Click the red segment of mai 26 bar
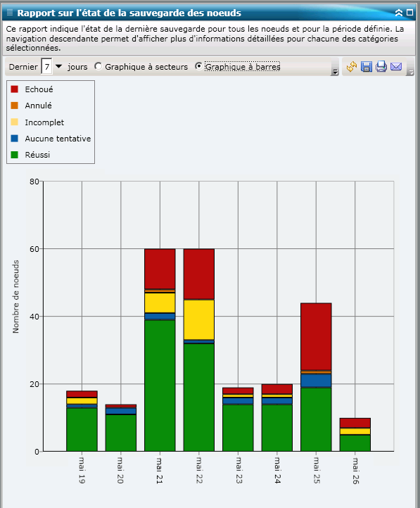 point(355,423)
